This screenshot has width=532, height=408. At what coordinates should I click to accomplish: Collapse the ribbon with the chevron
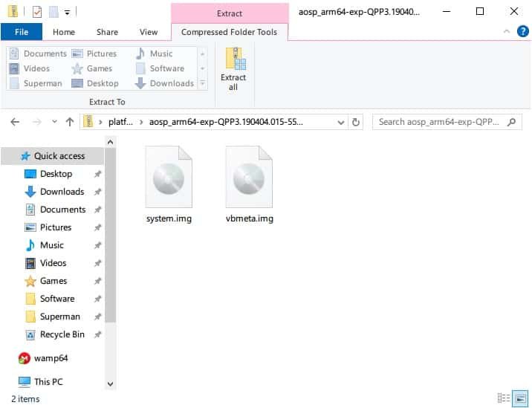(506, 32)
